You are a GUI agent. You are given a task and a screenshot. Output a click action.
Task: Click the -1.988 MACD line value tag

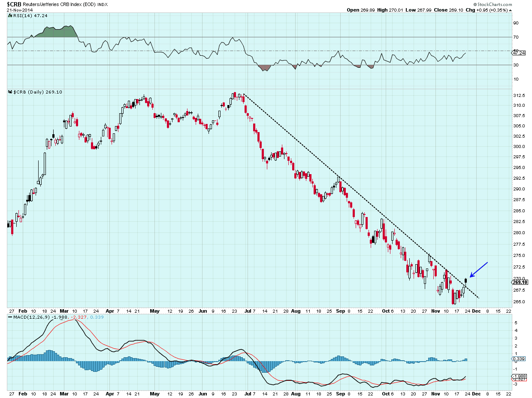pos(519,376)
